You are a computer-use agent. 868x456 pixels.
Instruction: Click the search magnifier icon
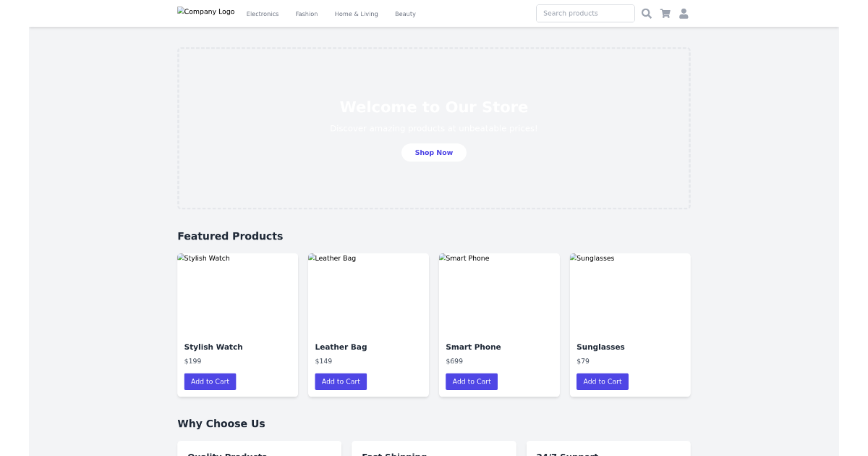[x=646, y=13]
